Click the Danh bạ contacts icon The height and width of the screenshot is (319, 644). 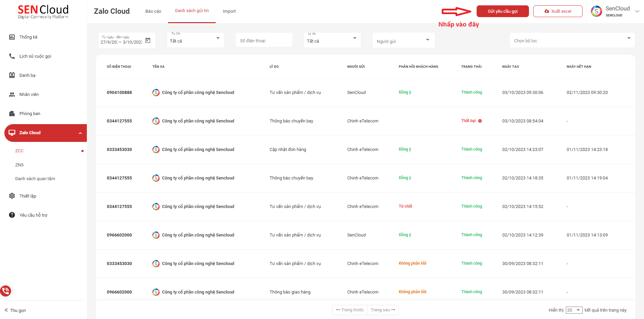[x=12, y=75]
